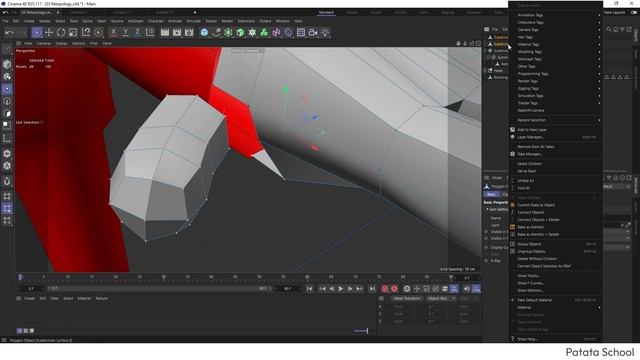Viewport: 640px width, 360px height.
Task: Add a Light object from toolbar
Action: (x=325, y=32)
